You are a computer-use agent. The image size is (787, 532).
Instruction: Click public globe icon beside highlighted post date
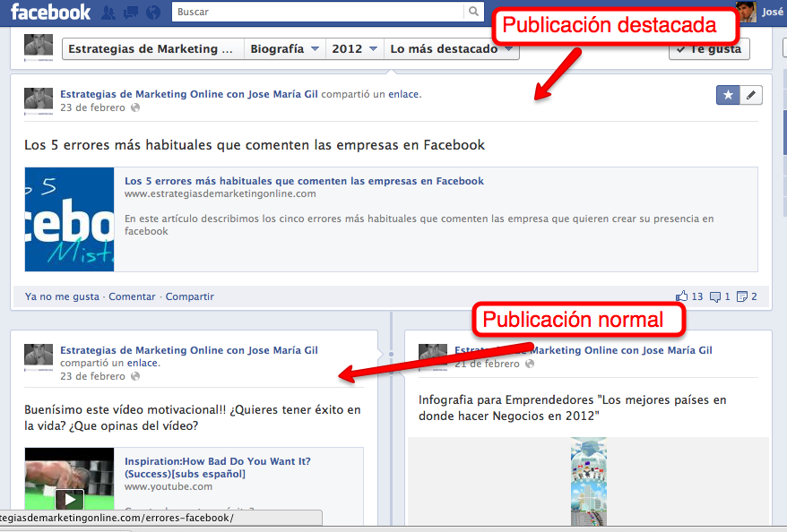[x=135, y=107]
